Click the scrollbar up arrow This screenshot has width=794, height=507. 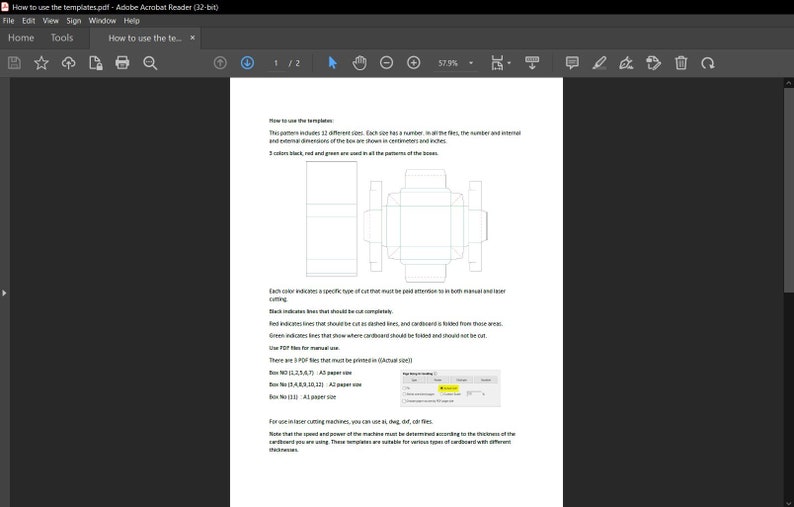point(788,83)
